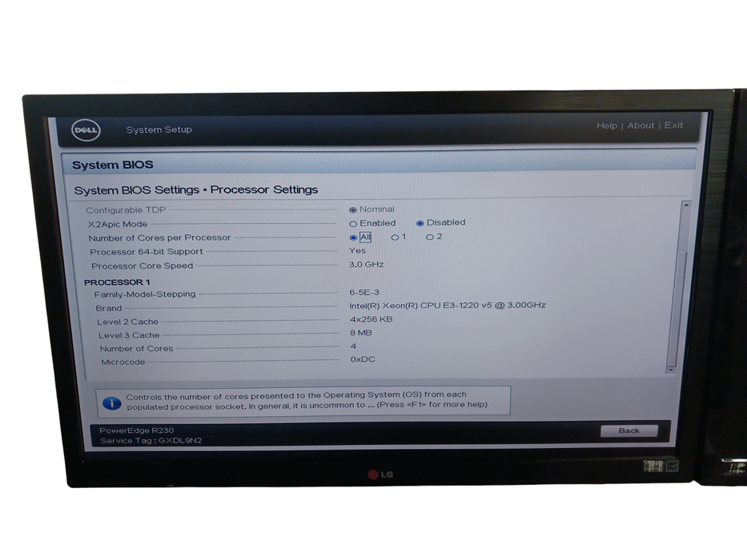Open the About link

pos(641,126)
